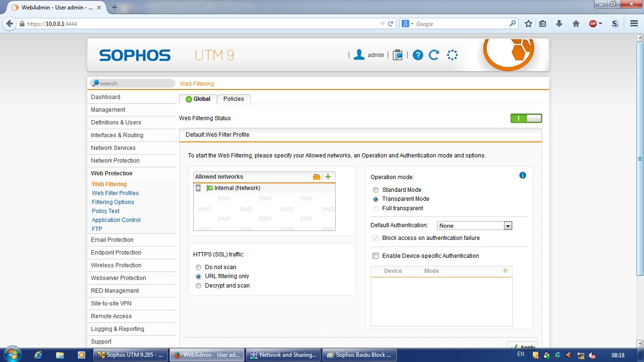Image resolution: width=644 pixels, height=362 pixels.
Task: Open Adblock Plus dropdown arrow
Action: click(x=601, y=24)
